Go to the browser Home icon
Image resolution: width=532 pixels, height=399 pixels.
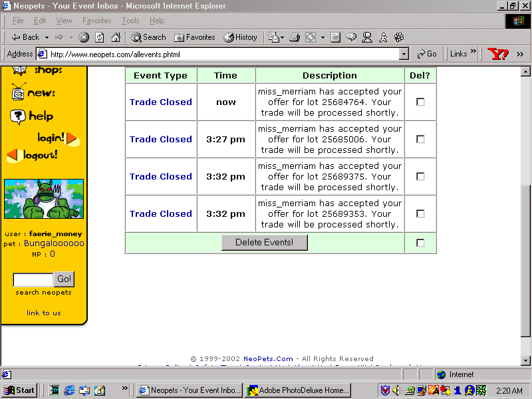pyautogui.click(x=116, y=37)
